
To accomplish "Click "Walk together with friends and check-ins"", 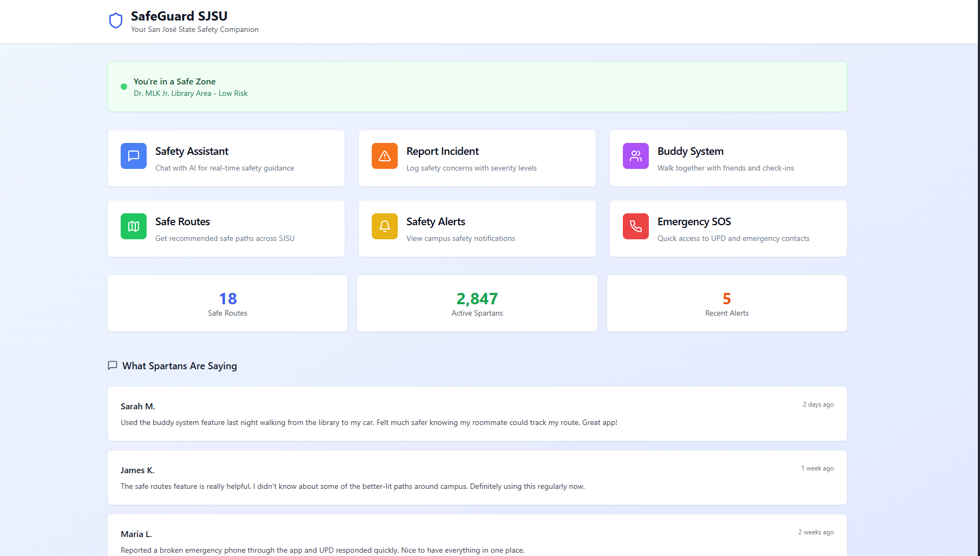I will coord(726,168).
